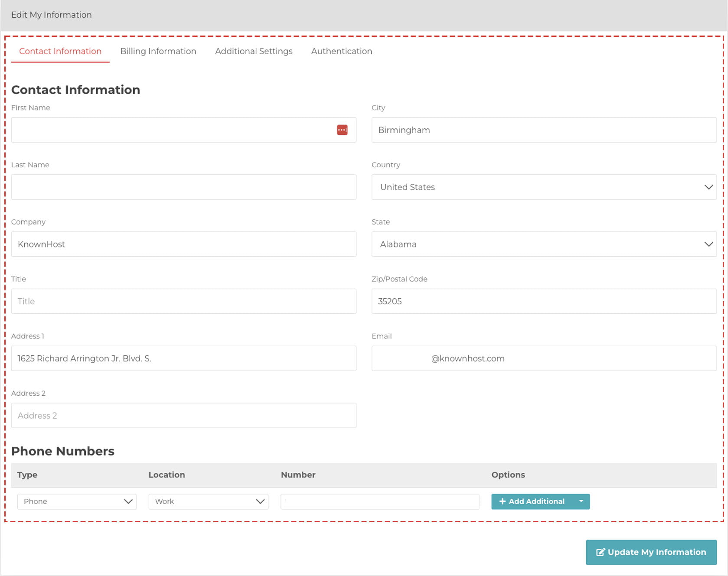Screen dimensions: 728x576
Task: Click the pencil icon on Update My Information
Action: (x=601, y=552)
